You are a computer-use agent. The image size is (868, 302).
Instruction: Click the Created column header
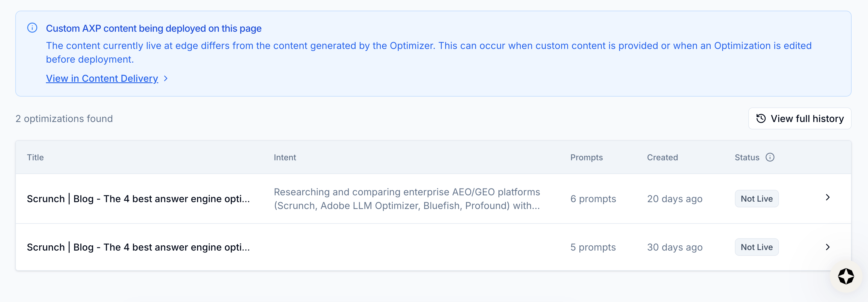coord(662,157)
